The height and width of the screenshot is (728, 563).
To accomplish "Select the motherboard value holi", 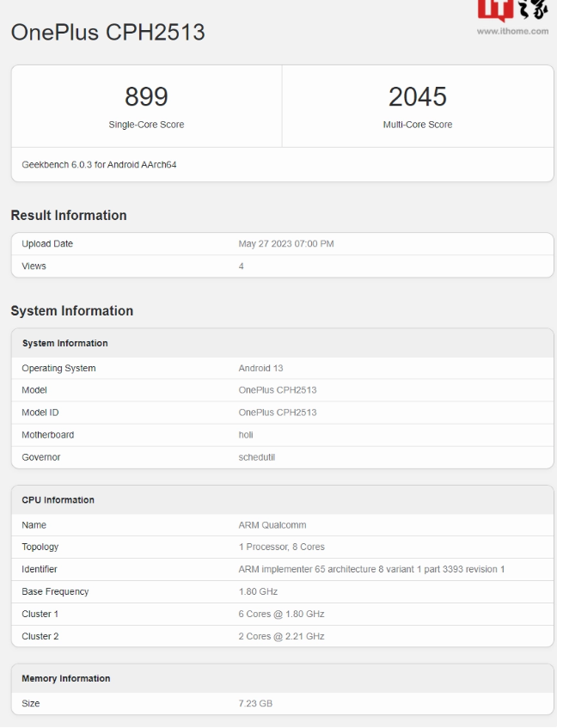I will point(246,435).
